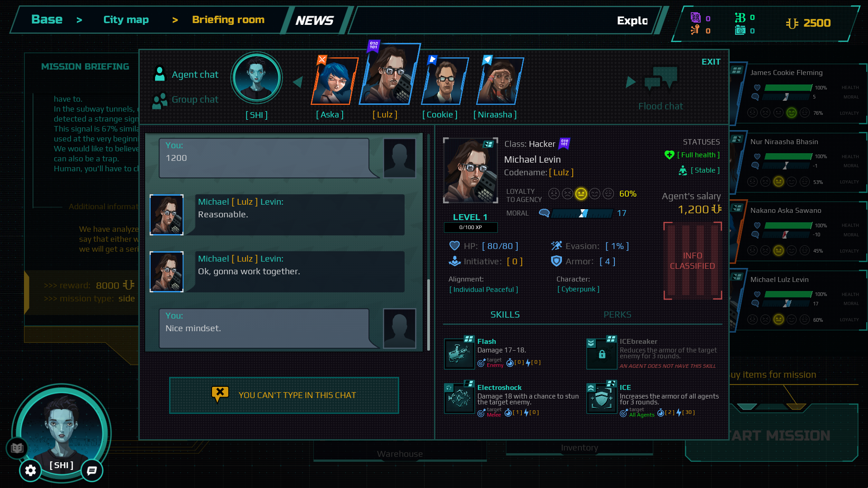Open the settings gear icon
This screenshot has width=868, height=488.
click(x=30, y=470)
